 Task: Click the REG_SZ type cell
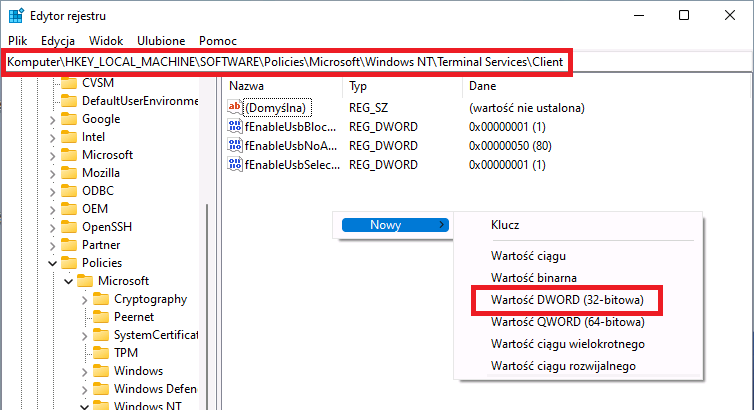368,108
